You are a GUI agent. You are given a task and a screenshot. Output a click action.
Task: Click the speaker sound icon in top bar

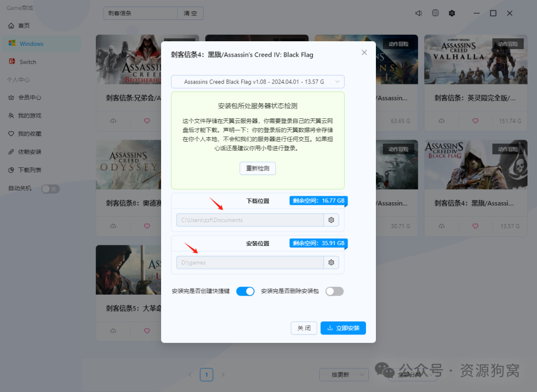[419, 13]
